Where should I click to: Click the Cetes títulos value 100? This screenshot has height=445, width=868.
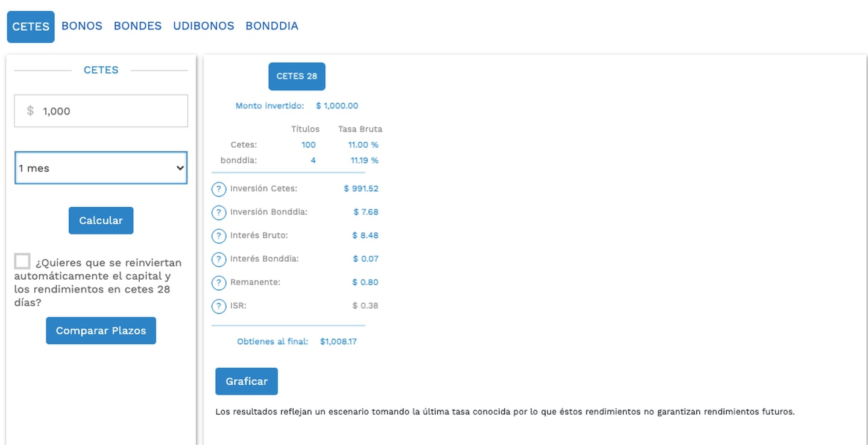click(309, 145)
